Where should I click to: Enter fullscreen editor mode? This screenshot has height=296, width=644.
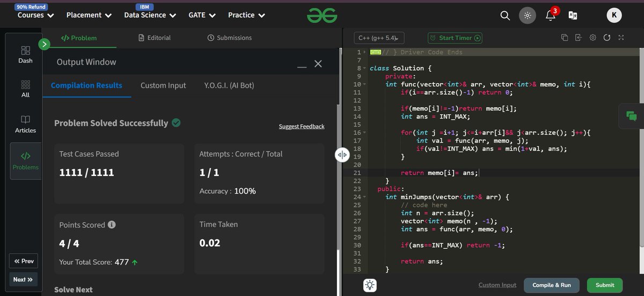(621, 38)
